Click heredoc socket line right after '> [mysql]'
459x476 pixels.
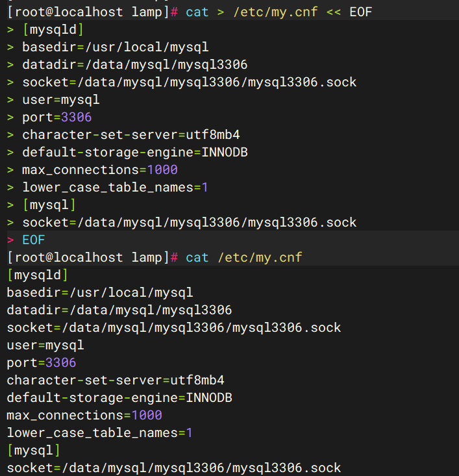[x=182, y=223]
